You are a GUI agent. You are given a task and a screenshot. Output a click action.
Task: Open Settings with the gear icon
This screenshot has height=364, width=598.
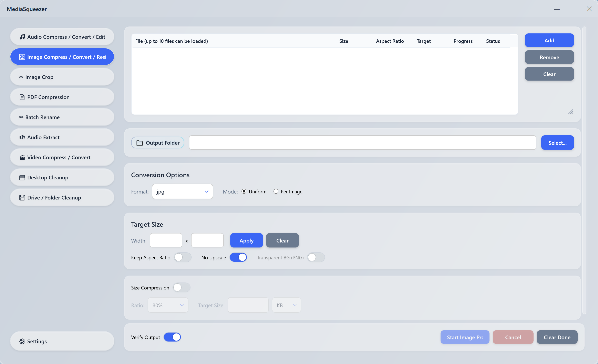pos(22,341)
